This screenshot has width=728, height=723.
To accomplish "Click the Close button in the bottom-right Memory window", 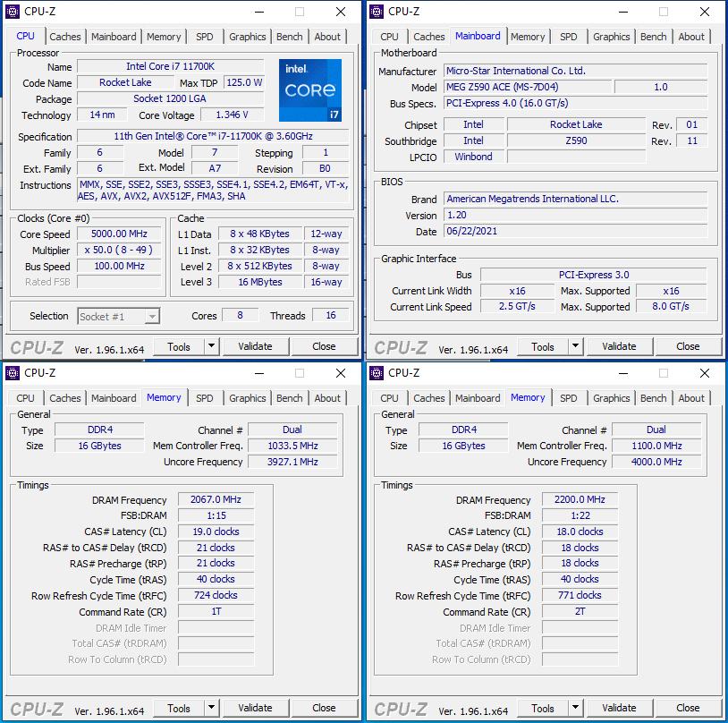I will point(688,708).
